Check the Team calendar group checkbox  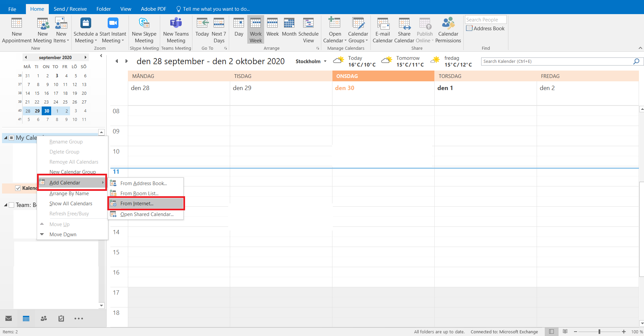point(11,205)
